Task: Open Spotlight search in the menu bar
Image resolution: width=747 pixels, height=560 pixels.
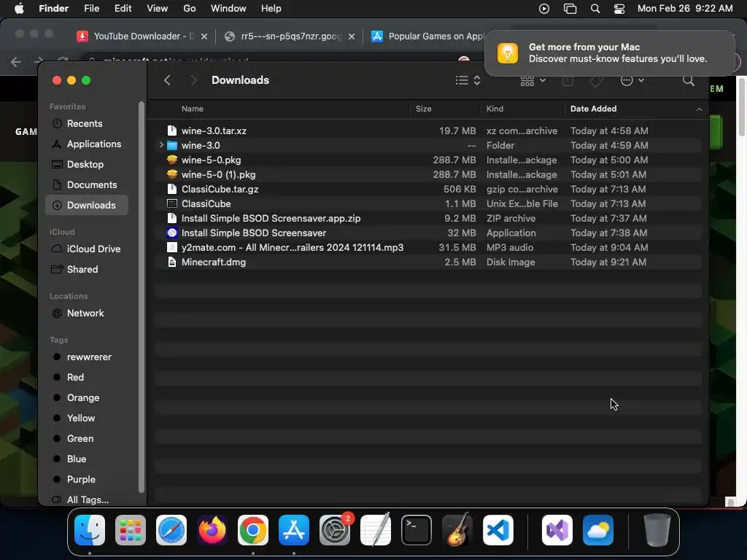Action: [x=595, y=9]
